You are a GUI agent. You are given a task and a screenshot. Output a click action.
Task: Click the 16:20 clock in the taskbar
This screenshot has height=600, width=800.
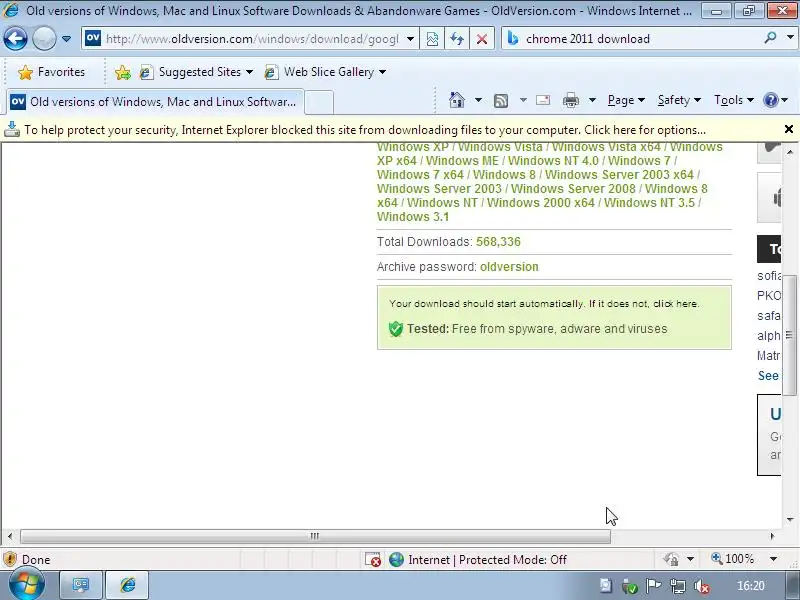click(751, 586)
